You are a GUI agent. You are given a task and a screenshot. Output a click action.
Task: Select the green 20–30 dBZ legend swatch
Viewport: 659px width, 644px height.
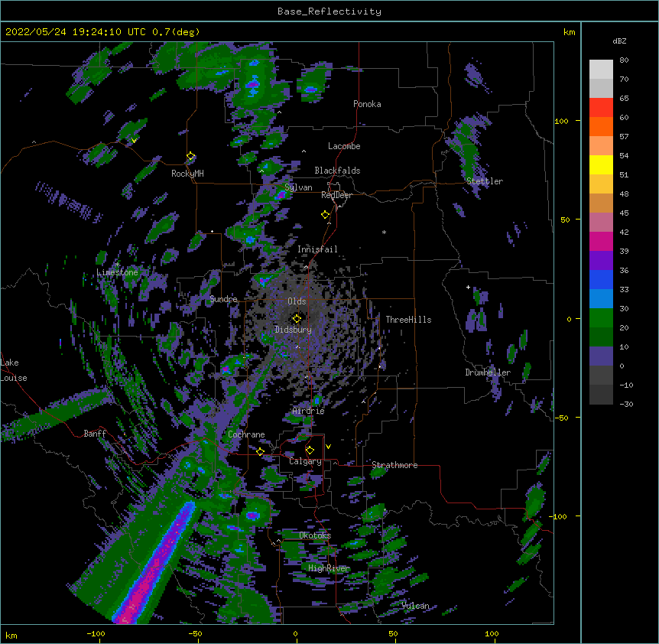[x=601, y=318]
